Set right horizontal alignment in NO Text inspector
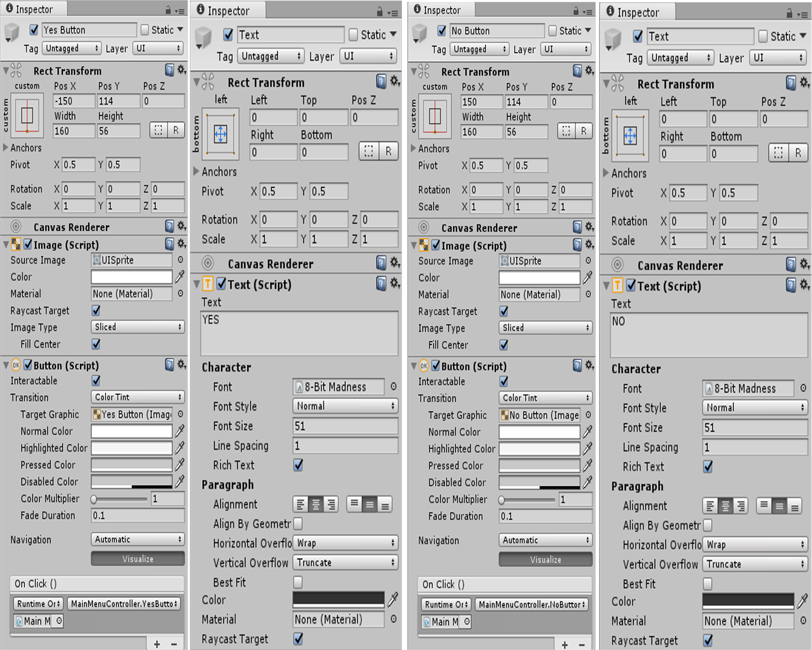The width and height of the screenshot is (812, 650). point(741,506)
